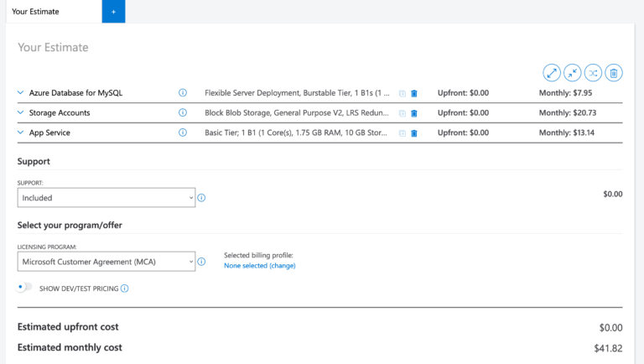Click Monthly: $7.95 value
The image size is (644, 364).
[565, 93]
